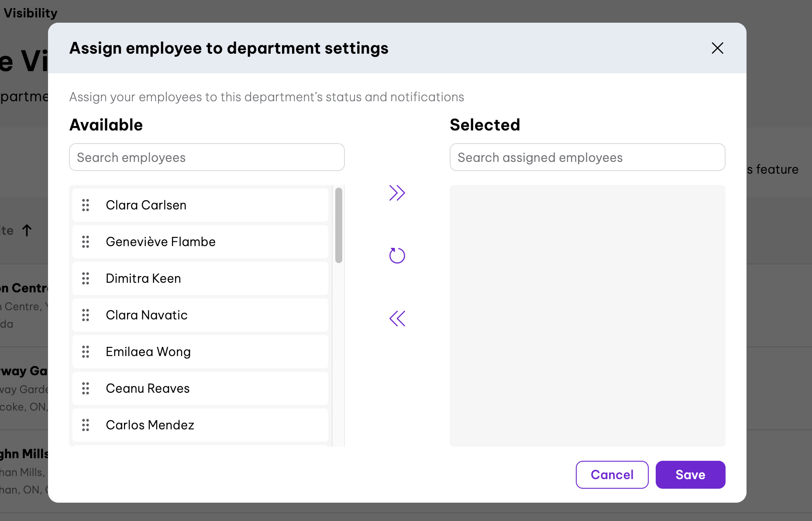812x521 pixels.
Task: Close the assign employee dialog
Action: [x=717, y=48]
